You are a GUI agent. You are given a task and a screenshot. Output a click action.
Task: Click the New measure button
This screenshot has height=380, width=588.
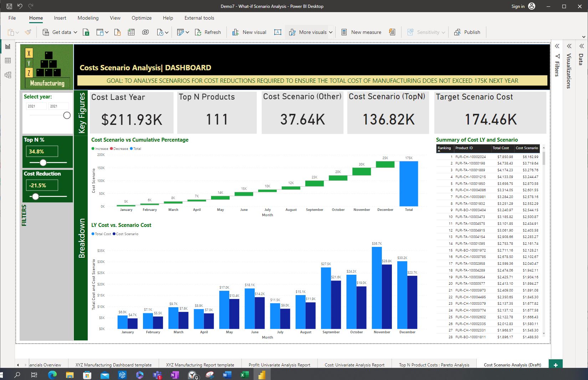click(x=361, y=32)
